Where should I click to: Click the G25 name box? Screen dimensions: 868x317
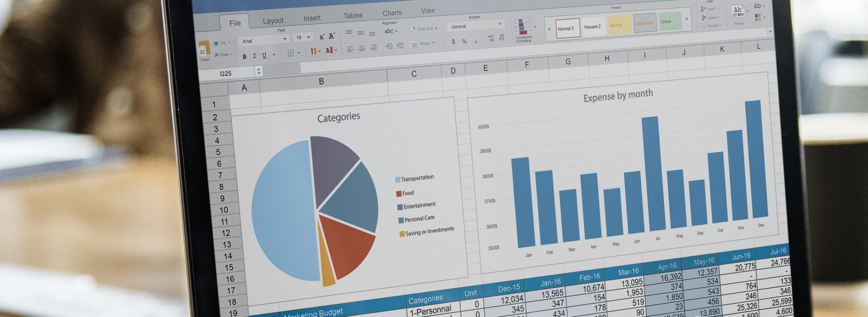point(226,73)
